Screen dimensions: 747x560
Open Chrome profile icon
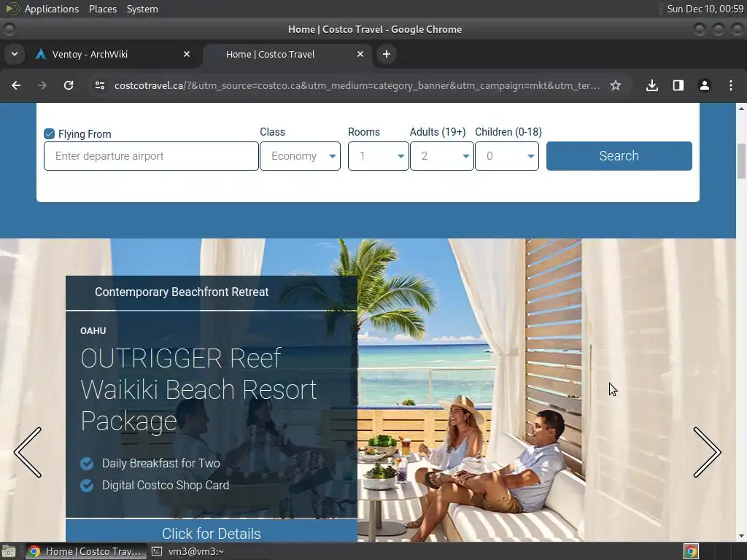point(705,85)
